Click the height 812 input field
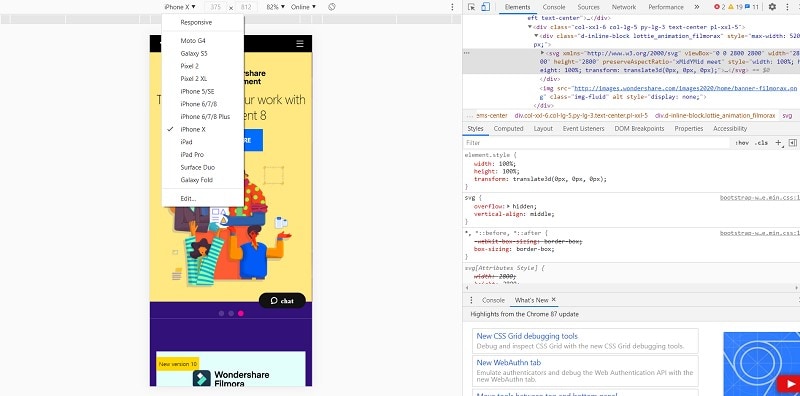The height and width of the screenshot is (396, 800). (x=246, y=7)
